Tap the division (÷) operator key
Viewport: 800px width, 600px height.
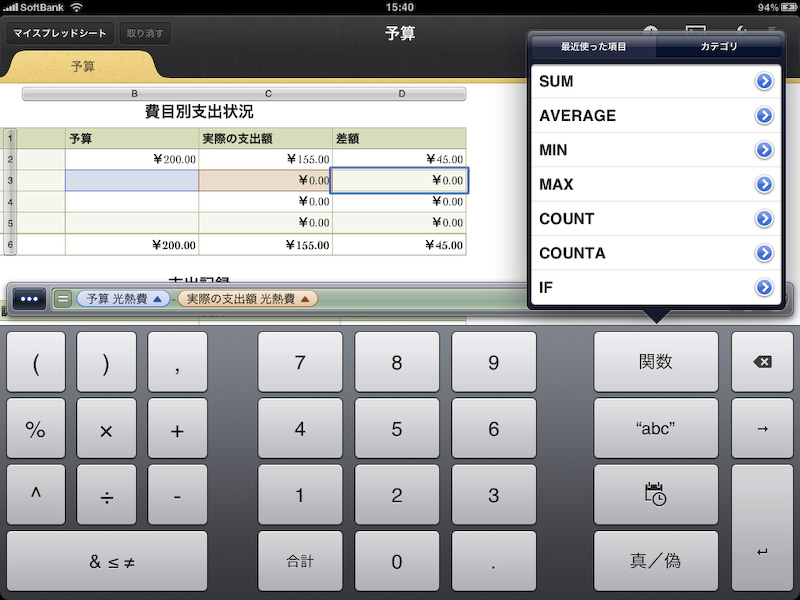[107, 494]
